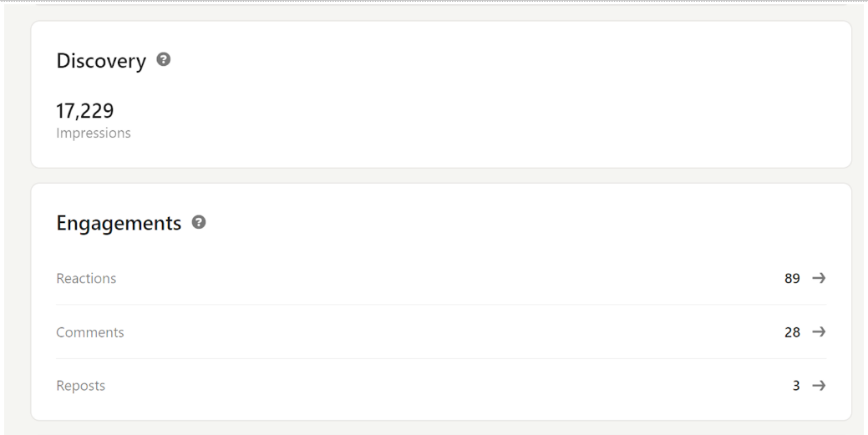Click the 3 reposts count
Screen dimensions: 868x435
coord(796,386)
